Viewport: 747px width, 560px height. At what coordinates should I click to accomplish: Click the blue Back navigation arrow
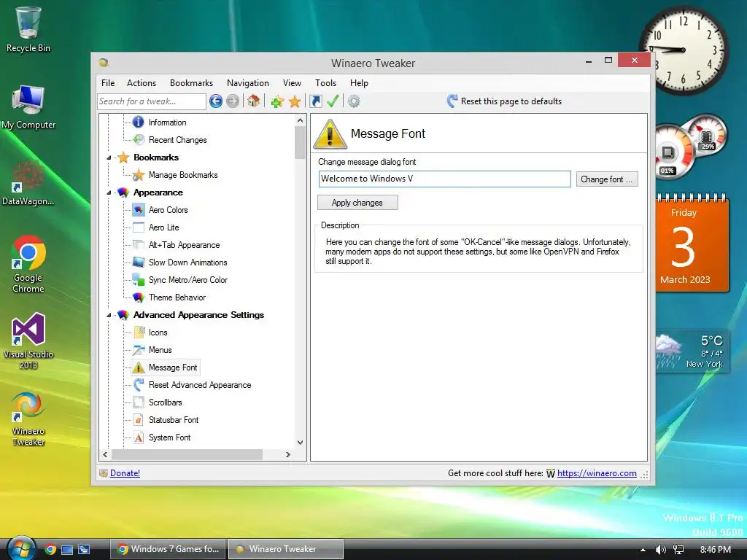coord(216,101)
